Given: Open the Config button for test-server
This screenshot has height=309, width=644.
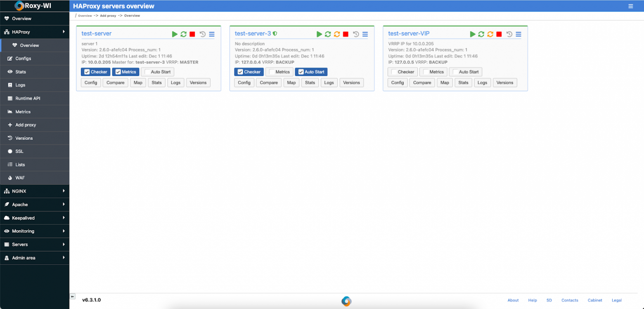Looking at the screenshot, I should coord(91,83).
